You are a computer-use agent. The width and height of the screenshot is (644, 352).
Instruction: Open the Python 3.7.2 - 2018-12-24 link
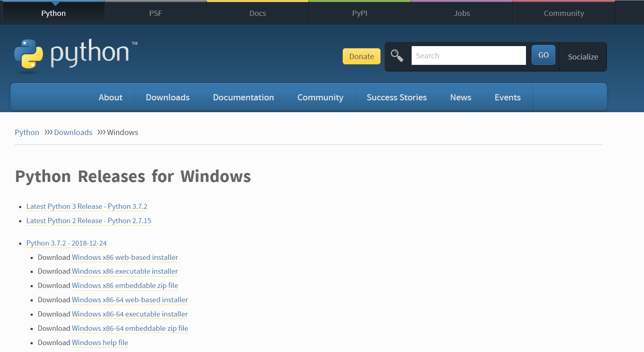67,243
